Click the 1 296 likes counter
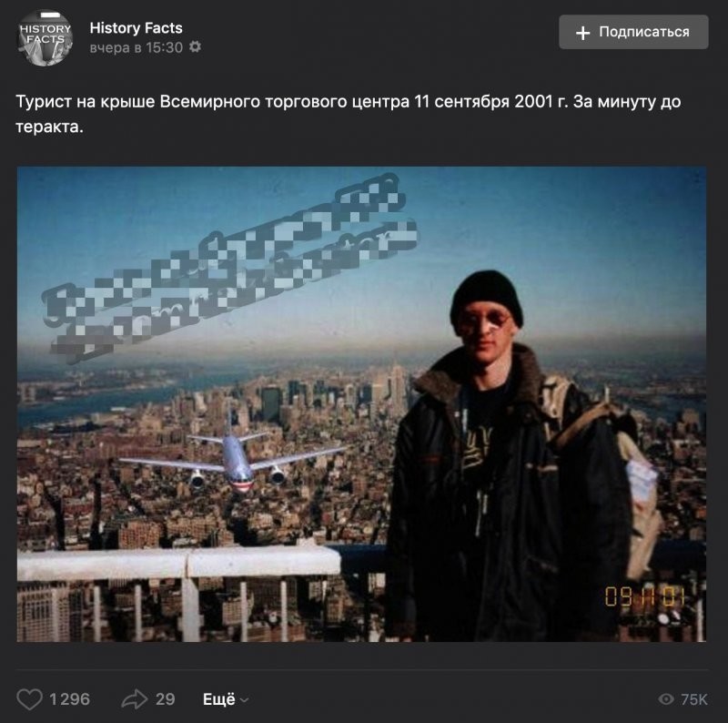 [69, 698]
